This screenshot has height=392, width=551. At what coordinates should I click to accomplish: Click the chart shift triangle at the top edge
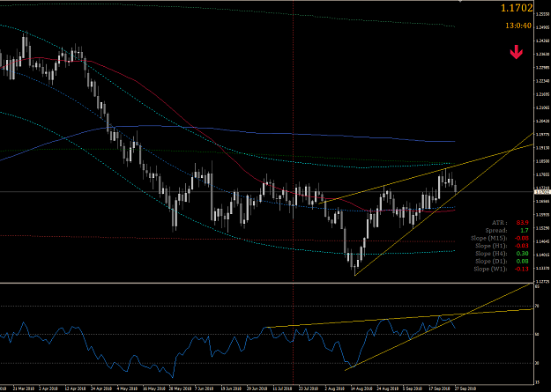pos(461,1)
